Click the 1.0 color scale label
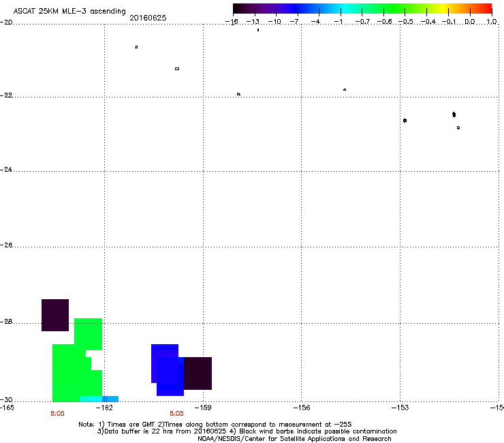This screenshot has height=443, width=504. pyautogui.click(x=492, y=22)
